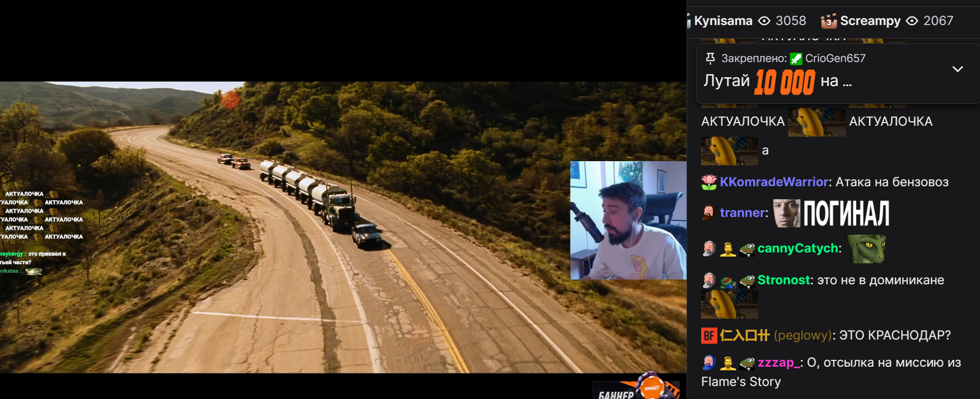Click the bald man face emote in tranner's message
Screen dimensions: 980x399
coord(786,213)
